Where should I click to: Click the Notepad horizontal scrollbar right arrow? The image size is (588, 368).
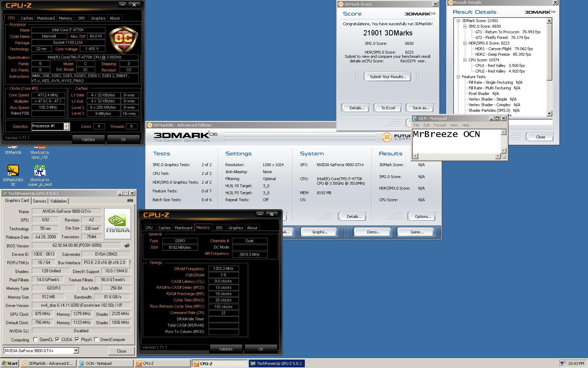click(x=498, y=156)
